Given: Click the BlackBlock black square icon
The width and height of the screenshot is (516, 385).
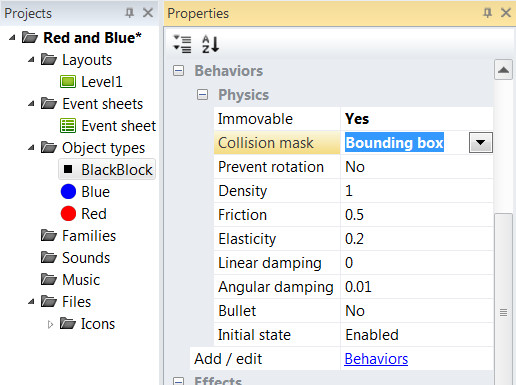Looking at the screenshot, I should [68, 169].
